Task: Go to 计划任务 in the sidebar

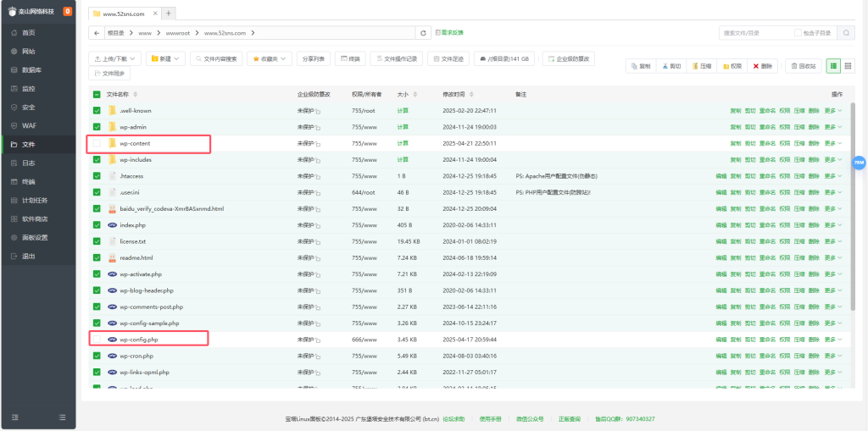Action: click(x=35, y=200)
